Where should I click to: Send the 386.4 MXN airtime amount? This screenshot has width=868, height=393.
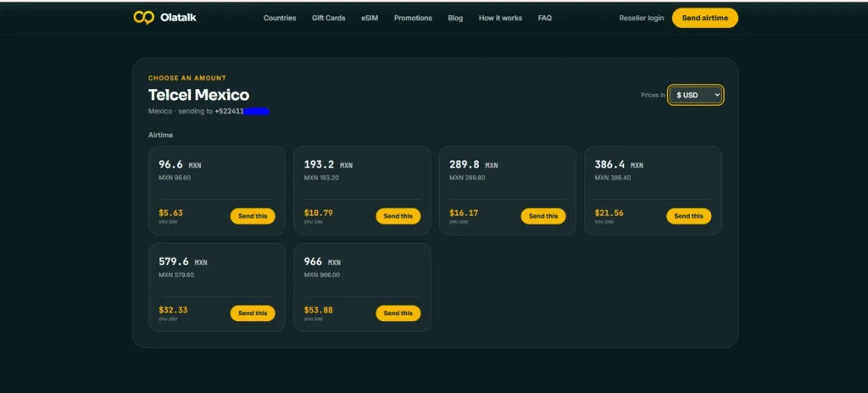click(x=688, y=216)
